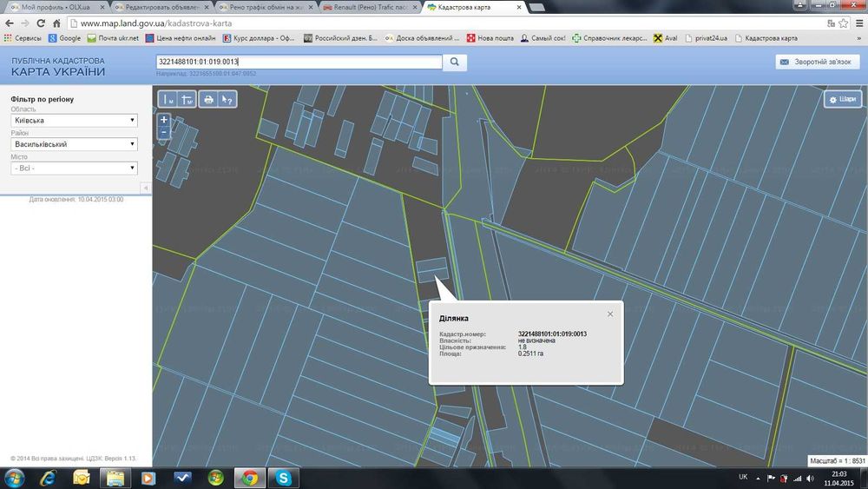The image size is (868, 489).
Task: Bookmark this page with star icon
Action: [843, 23]
